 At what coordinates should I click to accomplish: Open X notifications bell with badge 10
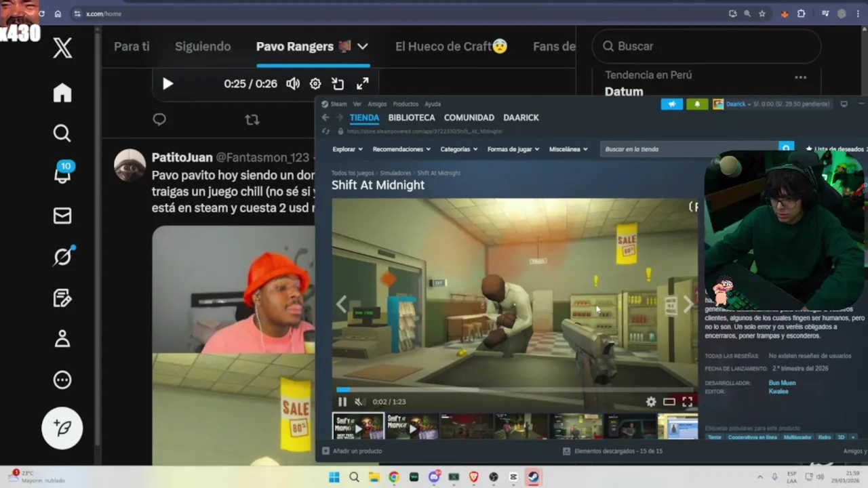click(x=63, y=174)
